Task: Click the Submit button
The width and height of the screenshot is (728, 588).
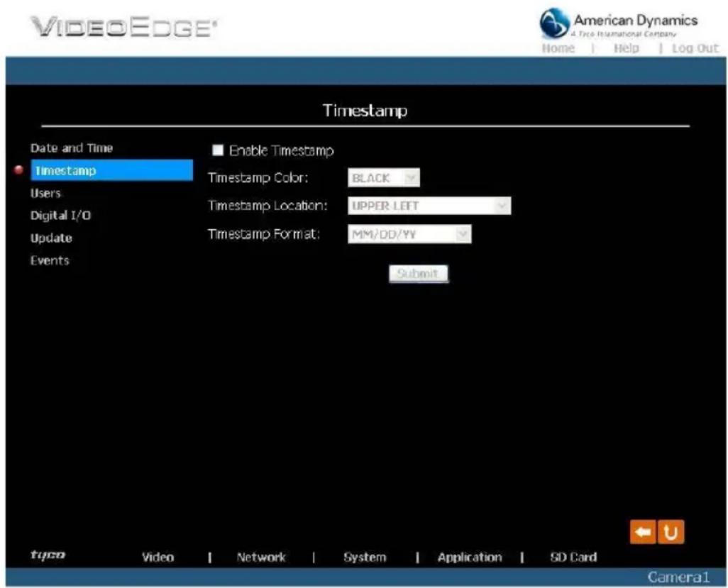Action: point(419,274)
